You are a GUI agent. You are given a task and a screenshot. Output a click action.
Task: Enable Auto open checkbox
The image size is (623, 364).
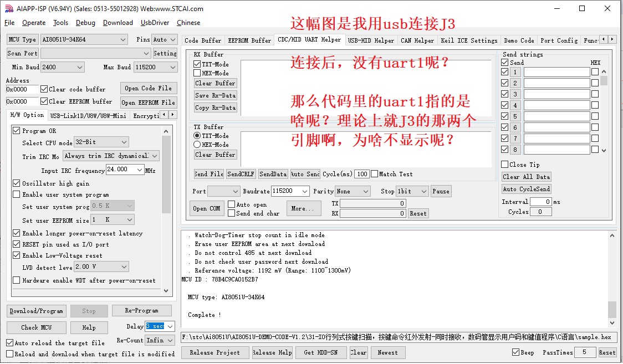[232, 204]
